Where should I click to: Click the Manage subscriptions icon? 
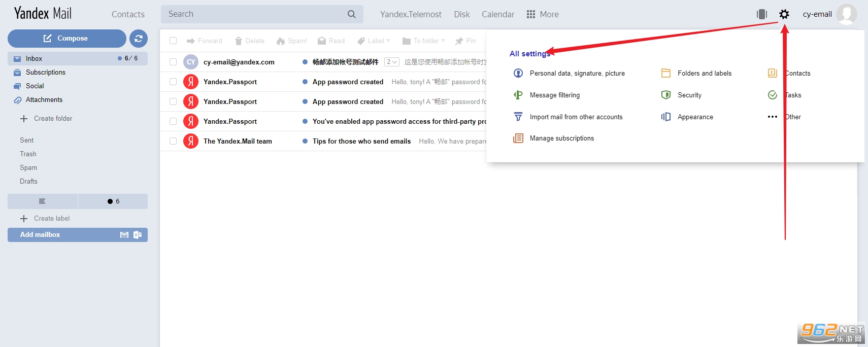518,138
